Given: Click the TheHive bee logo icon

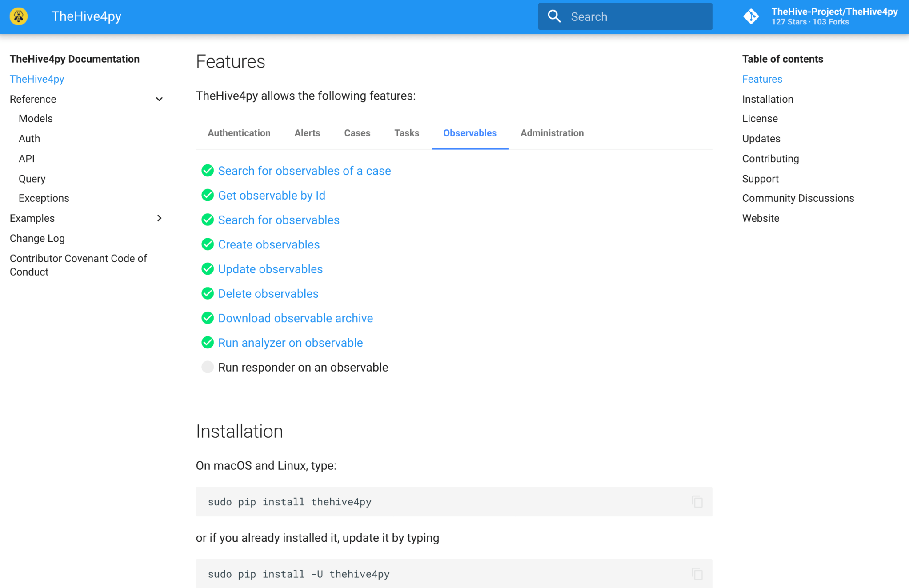Looking at the screenshot, I should 19,16.
